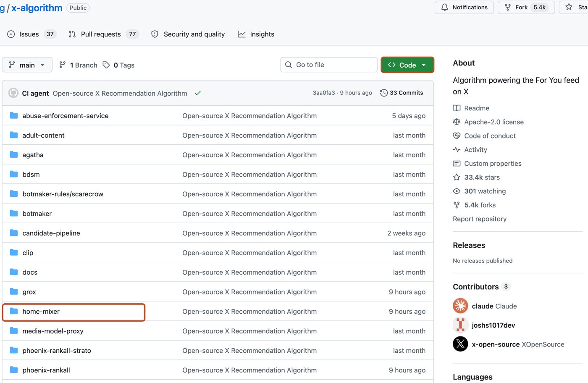The width and height of the screenshot is (588, 383).
Task: Click the commit status green checkmark
Action: [197, 93]
